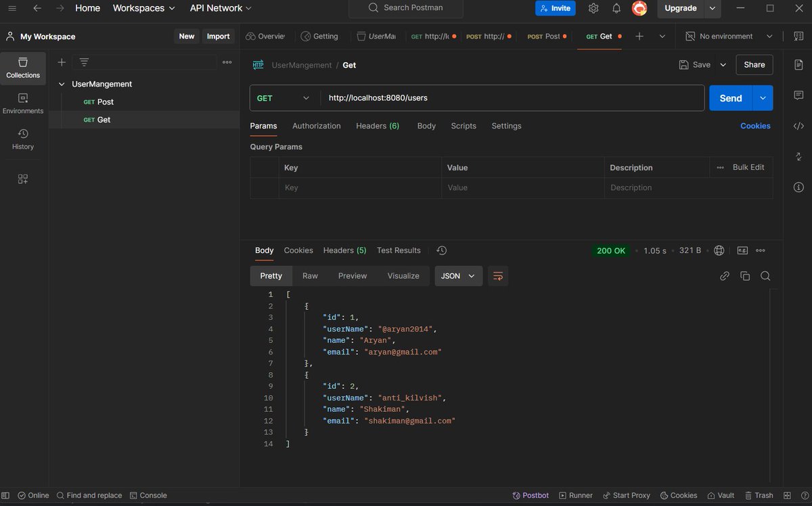Switch to the Scripts tab

click(x=464, y=126)
